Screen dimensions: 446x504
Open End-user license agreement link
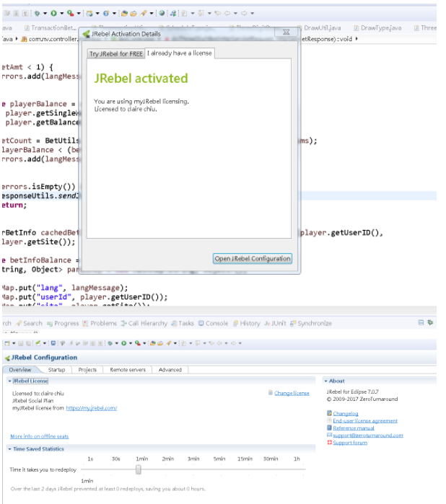(x=365, y=421)
